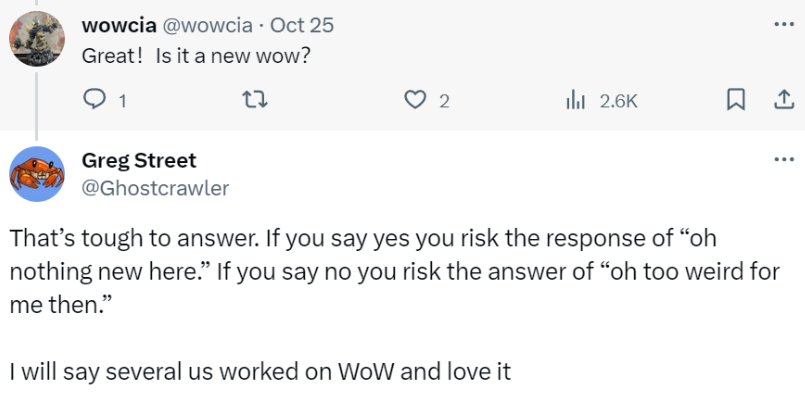Open Greg Street's crab avatar
Image resolution: width=805 pixels, height=405 pixels.
click(37, 174)
